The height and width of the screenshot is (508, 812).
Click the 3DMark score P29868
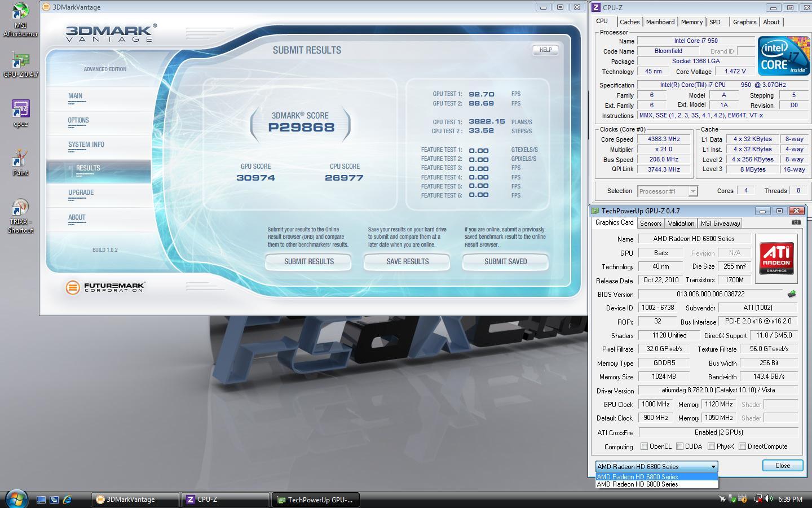(301, 128)
